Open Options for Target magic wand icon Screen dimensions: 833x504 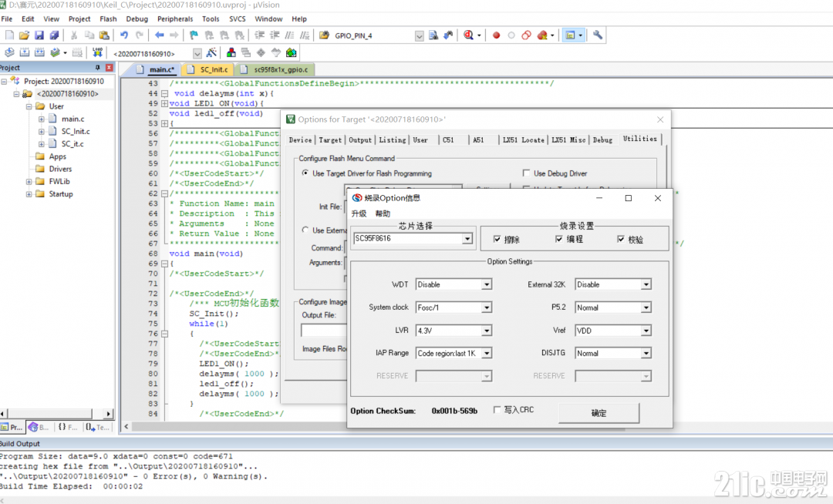[211, 53]
